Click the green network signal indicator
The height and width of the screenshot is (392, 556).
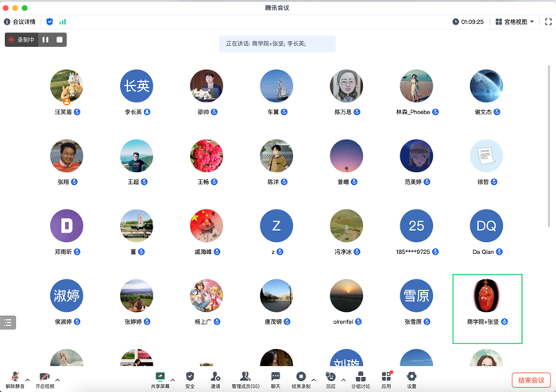point(63,22)
